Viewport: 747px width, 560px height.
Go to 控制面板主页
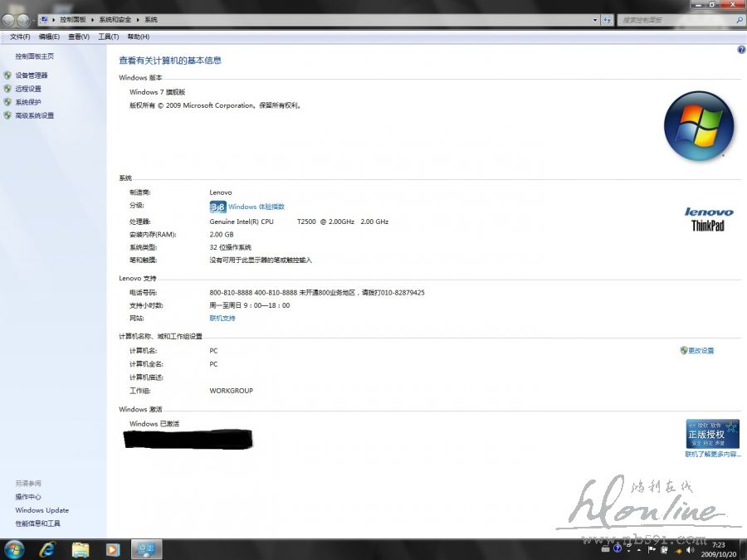coord(34,56)
